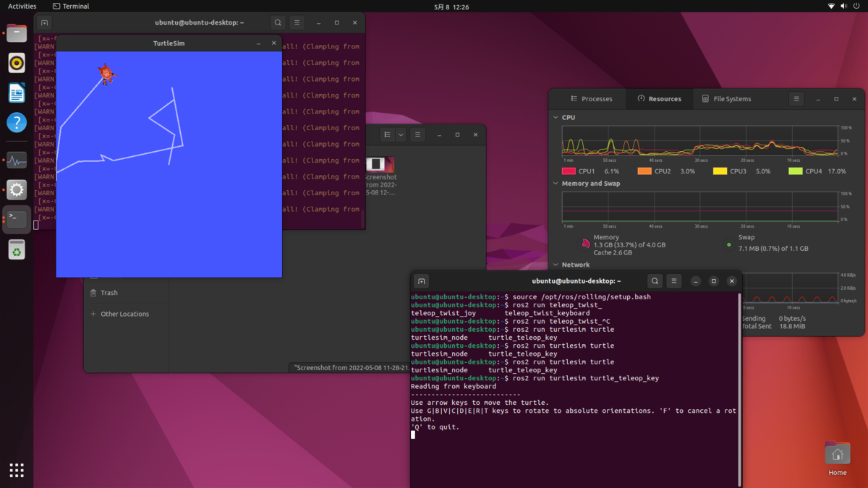This screenshot has height=488, width=868.
Task: Collapse the CPU section
Action: pos(555,117)
